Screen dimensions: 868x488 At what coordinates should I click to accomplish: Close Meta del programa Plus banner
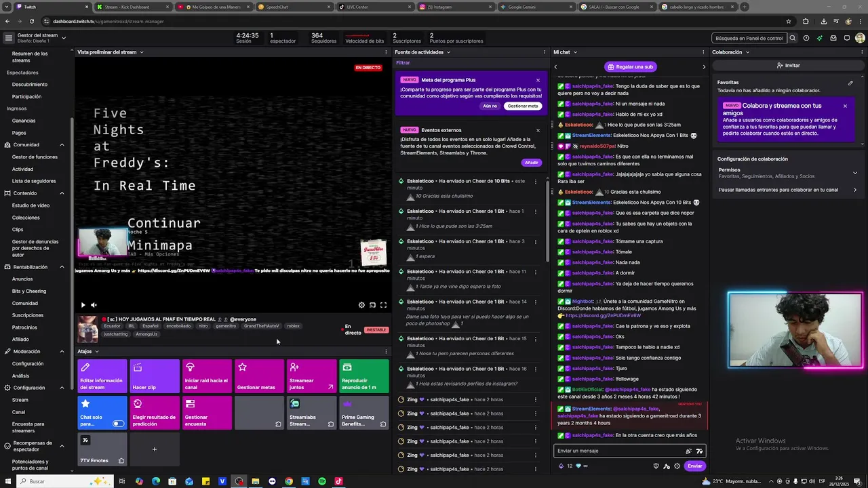(538, 80)
